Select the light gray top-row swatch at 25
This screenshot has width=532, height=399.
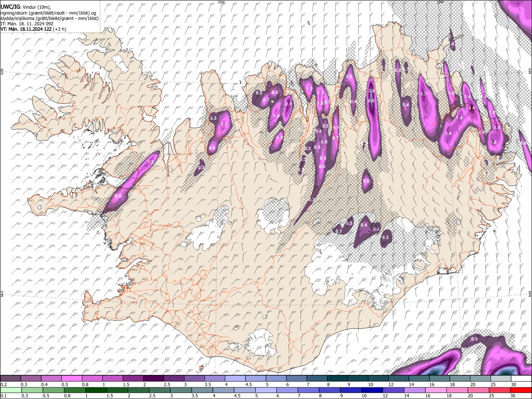coord(500,379)
